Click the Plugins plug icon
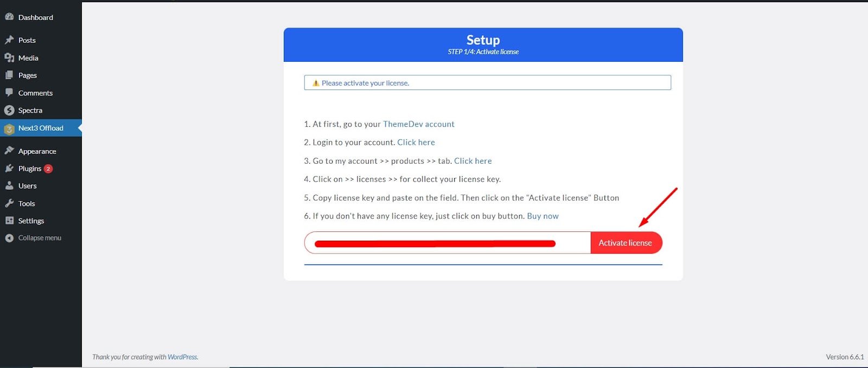Viewport: 868px width, 368px height. point(9,168)
